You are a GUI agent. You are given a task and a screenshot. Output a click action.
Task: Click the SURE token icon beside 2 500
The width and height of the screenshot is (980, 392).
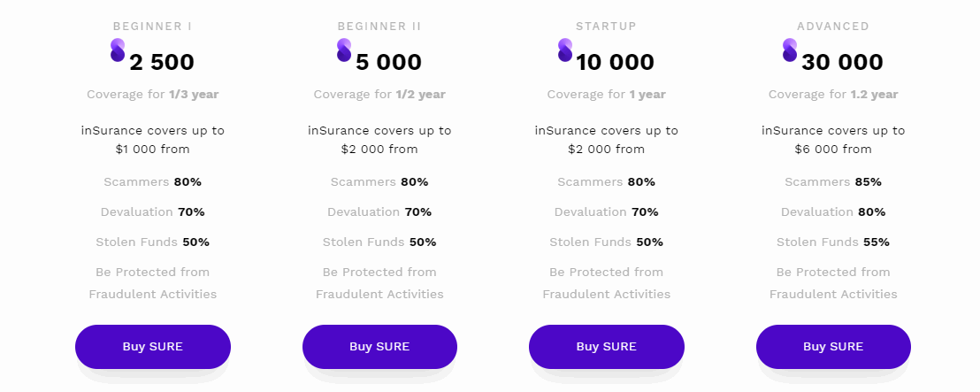point(118,50)
